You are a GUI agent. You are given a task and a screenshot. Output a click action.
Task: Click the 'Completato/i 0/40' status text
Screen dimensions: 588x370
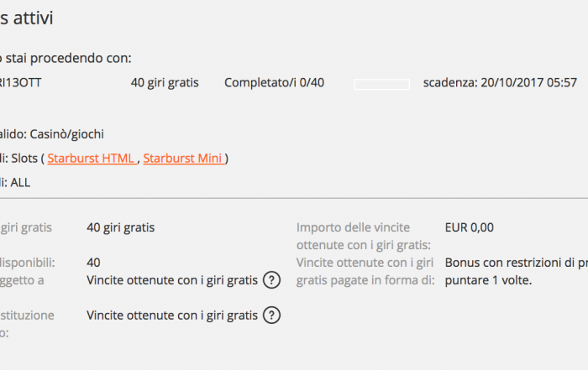(274, 82)
